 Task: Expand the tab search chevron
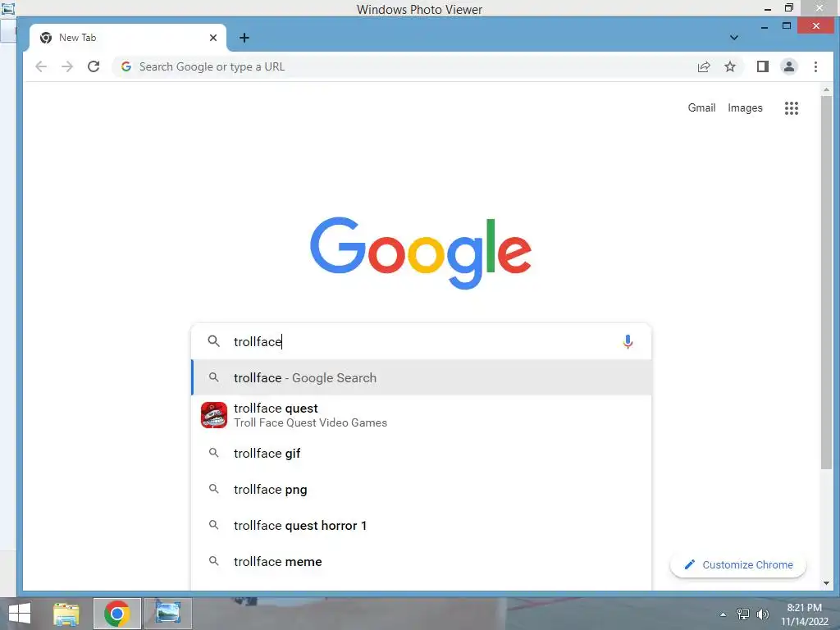click(x=734, y=38)
